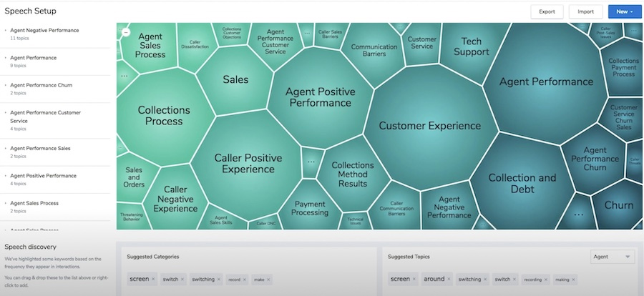
Task: Select Agent Performance Sales in category list
Action: point(40,148)
